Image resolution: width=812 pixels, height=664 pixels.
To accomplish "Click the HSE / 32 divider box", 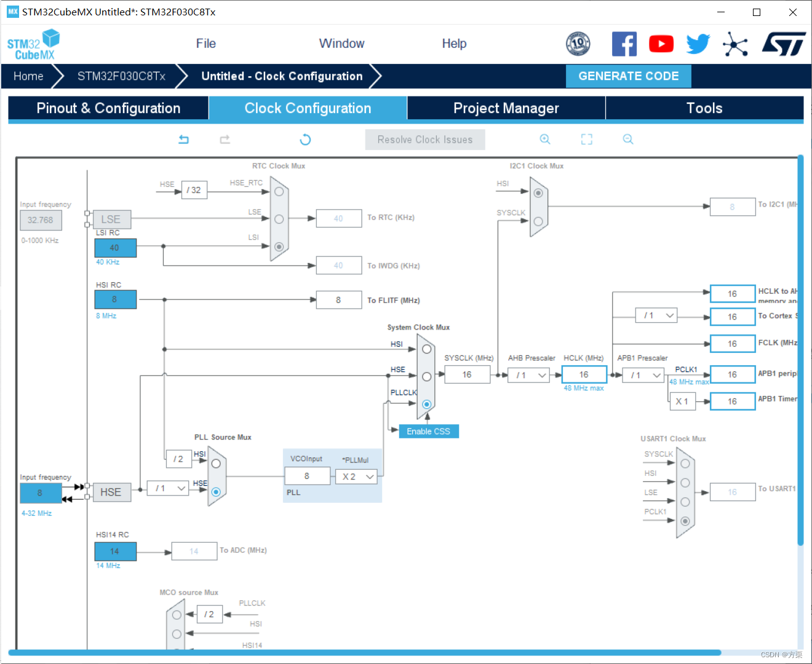I will [x=194, y=191].
